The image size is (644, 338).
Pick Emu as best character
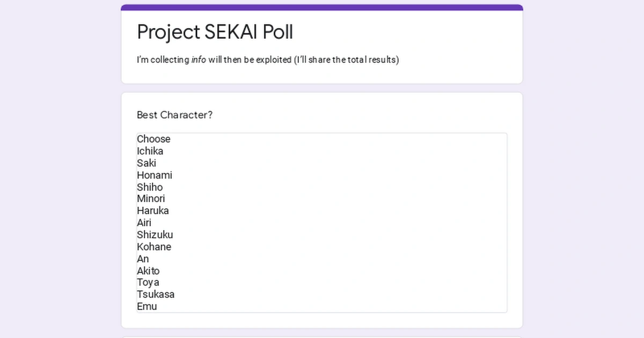(x=147, y=306)
